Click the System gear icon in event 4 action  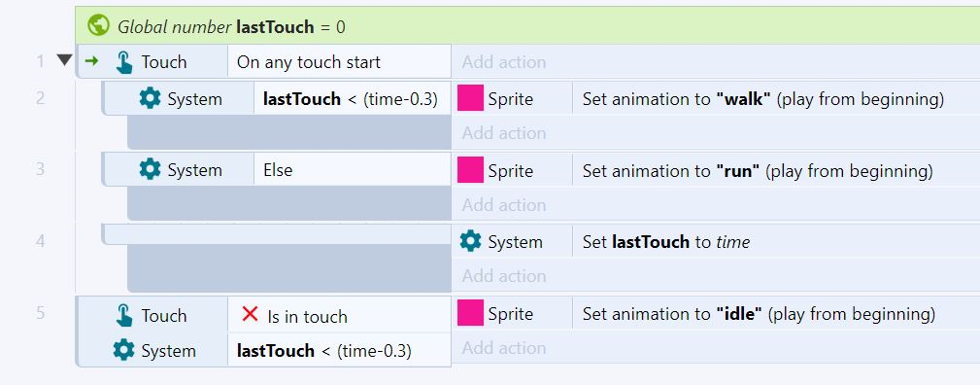(x=471, y=241)
